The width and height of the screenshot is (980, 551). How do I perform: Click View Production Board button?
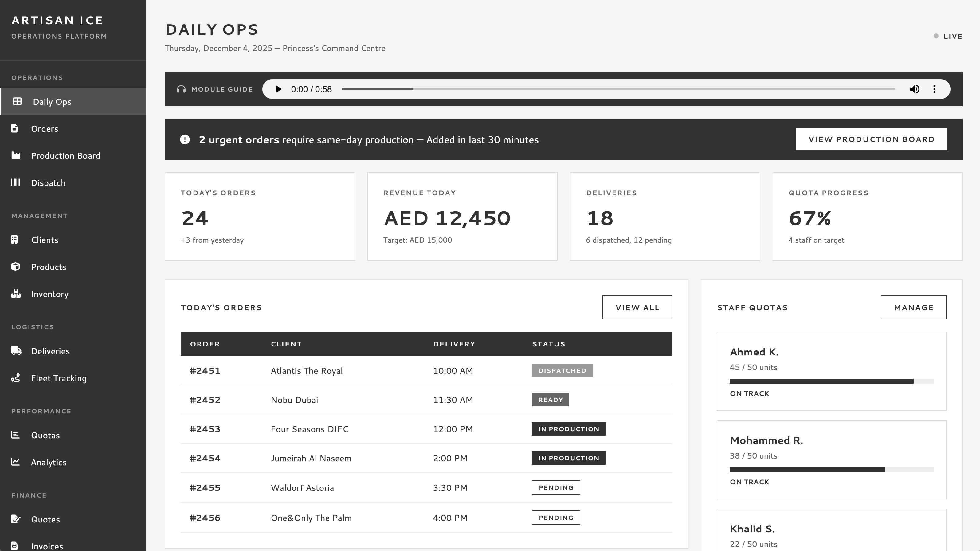coord(871,139)
